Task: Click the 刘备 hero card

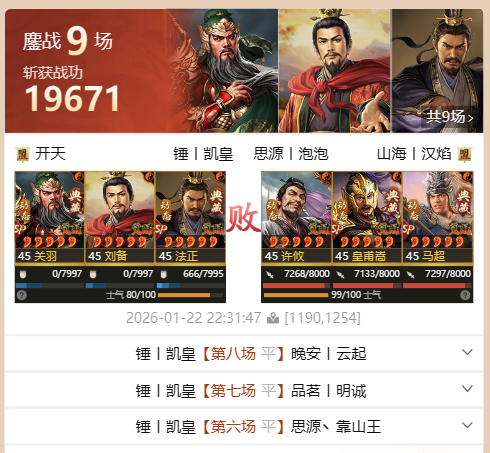Action: pyautogui.click(x=120, y=217)
